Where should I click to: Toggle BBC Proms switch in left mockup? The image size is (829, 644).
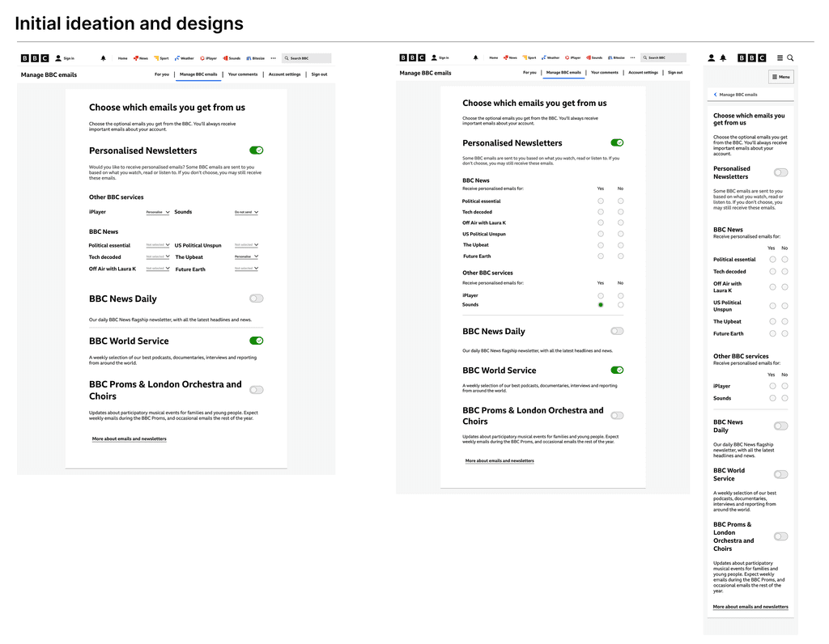pyautogui.click(x=257, y=390)
